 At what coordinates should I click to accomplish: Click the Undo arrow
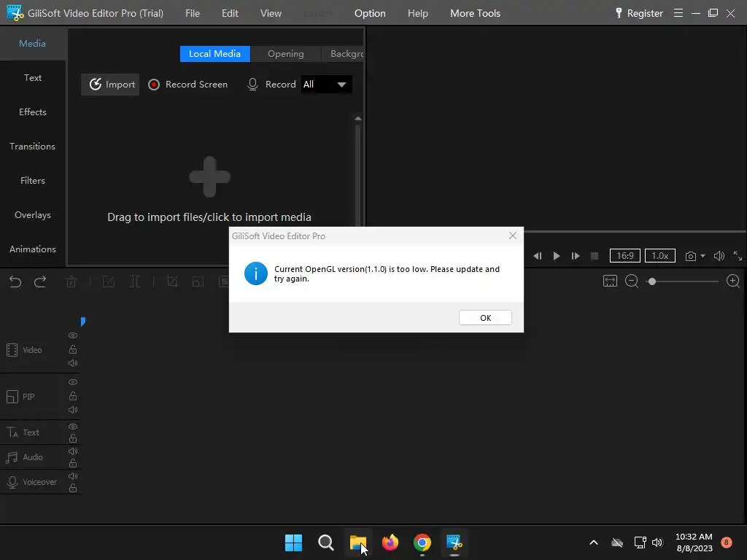(15, 281)
